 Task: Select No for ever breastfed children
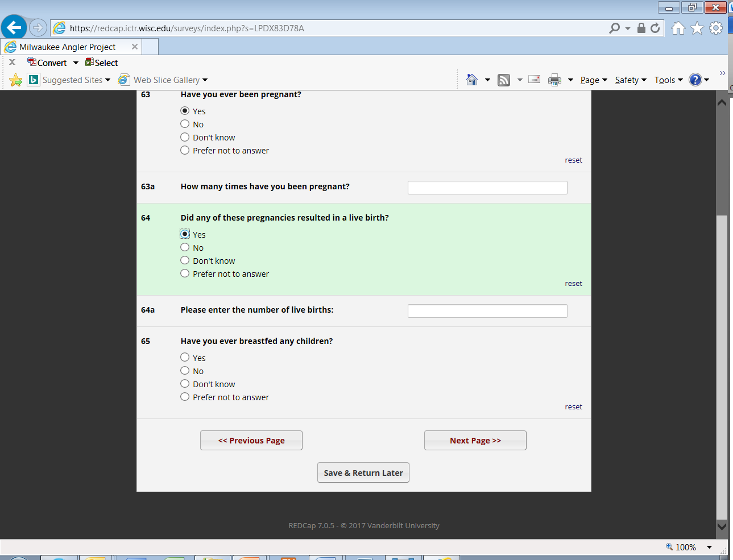point(185,371)
